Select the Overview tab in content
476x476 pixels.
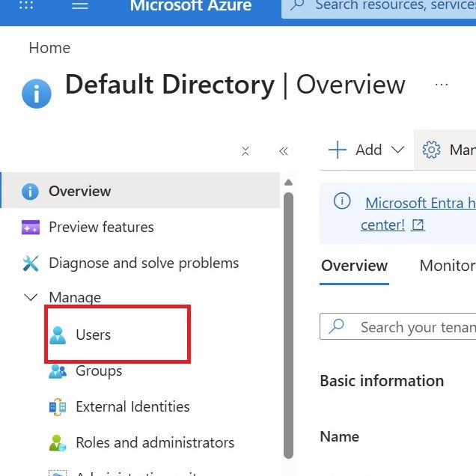(x=354, y=266)
